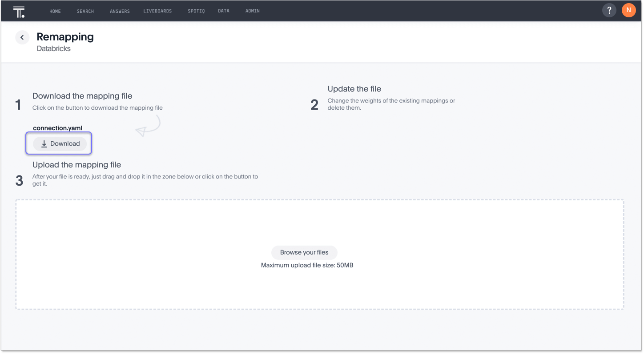Click the download arrow icon inside Download button
This screenshot has width=644, height=354.
point(44,143)
